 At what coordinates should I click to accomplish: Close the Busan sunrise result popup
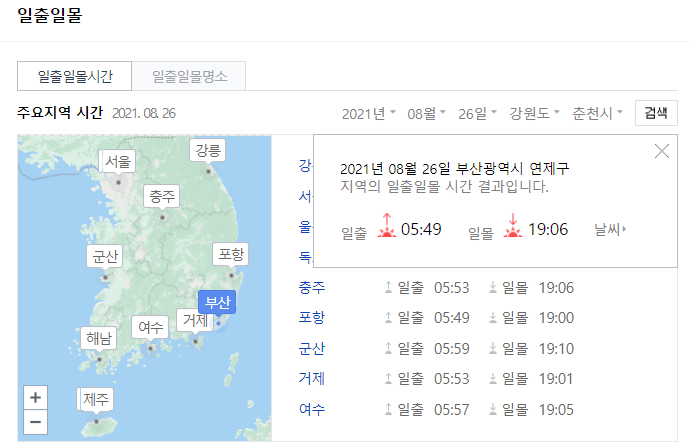[x=661, y=151]
